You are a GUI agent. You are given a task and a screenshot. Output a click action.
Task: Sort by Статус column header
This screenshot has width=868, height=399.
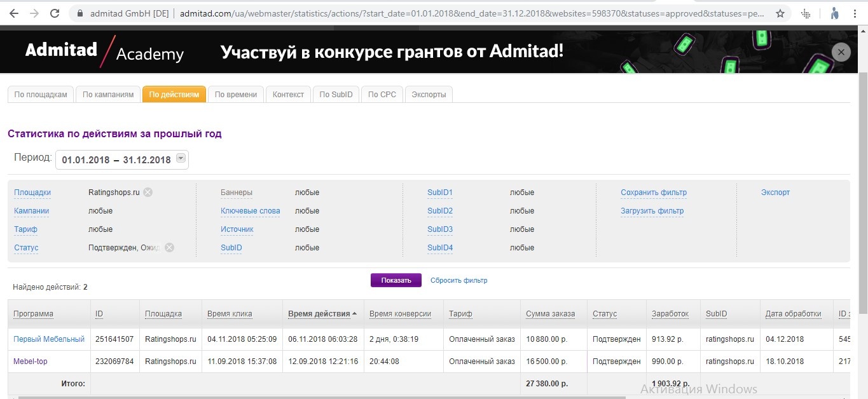click(x=605, y=314)
